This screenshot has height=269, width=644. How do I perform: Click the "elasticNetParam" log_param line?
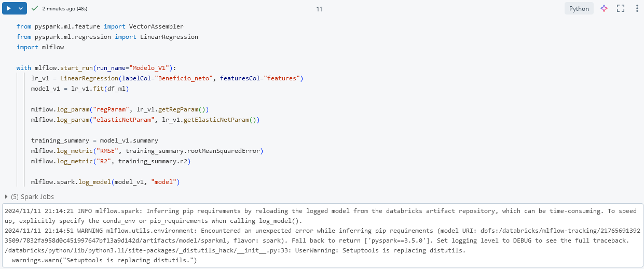pyautogui.click(x=145, y=120)
